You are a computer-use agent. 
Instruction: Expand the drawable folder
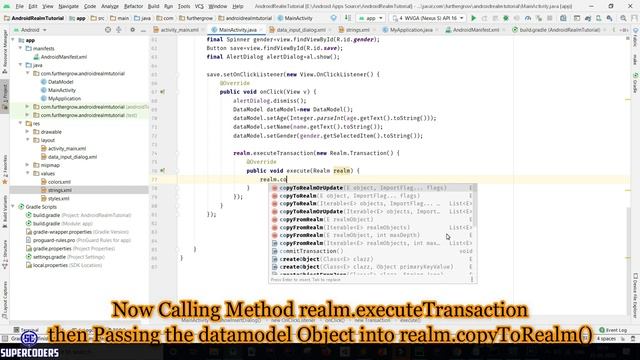[x=28, y=132]
